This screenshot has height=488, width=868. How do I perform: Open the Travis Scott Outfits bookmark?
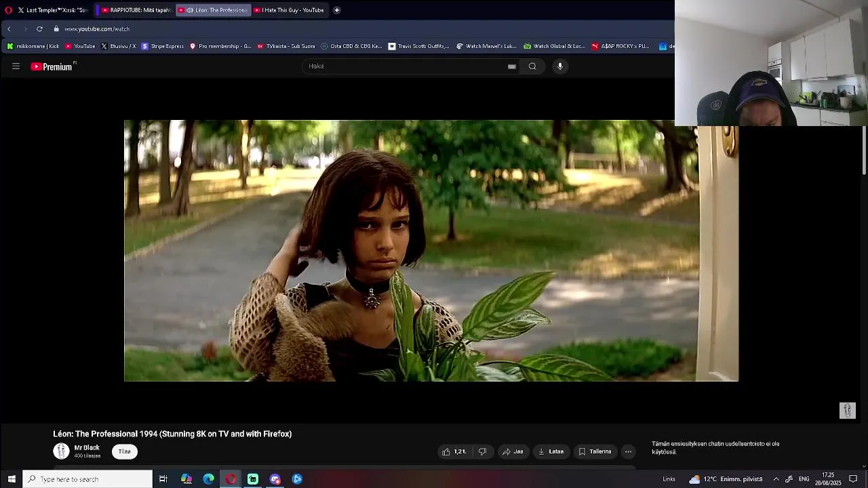pos(418,46)
